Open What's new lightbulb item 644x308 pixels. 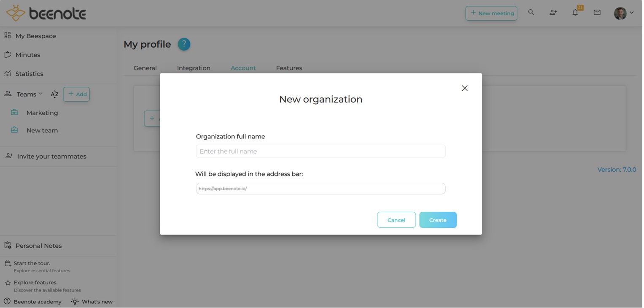[92, 302]
